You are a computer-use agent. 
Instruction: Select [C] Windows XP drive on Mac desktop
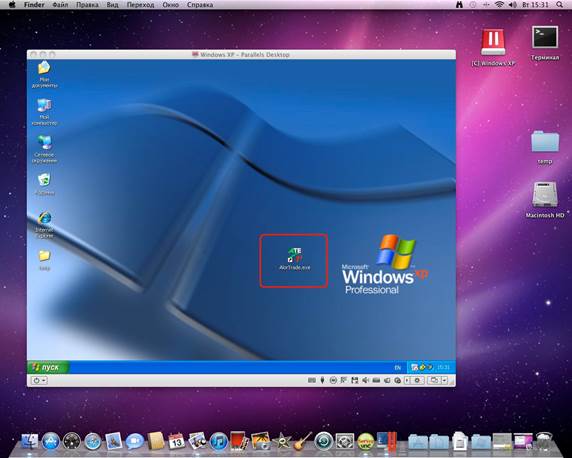point(493,48)
